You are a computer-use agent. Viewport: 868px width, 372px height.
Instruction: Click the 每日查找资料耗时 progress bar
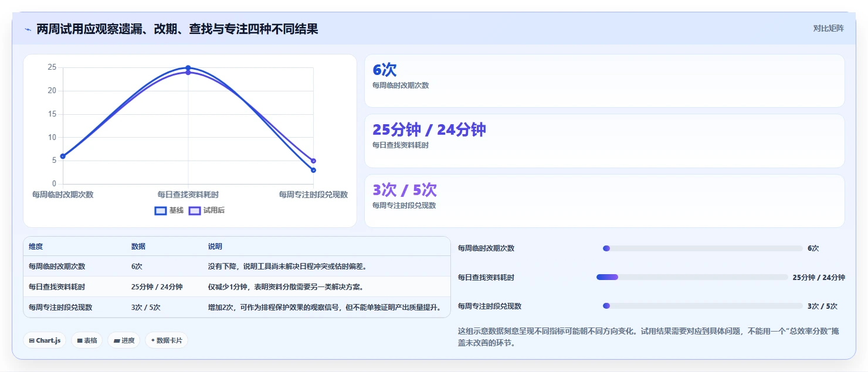(692, 277)
